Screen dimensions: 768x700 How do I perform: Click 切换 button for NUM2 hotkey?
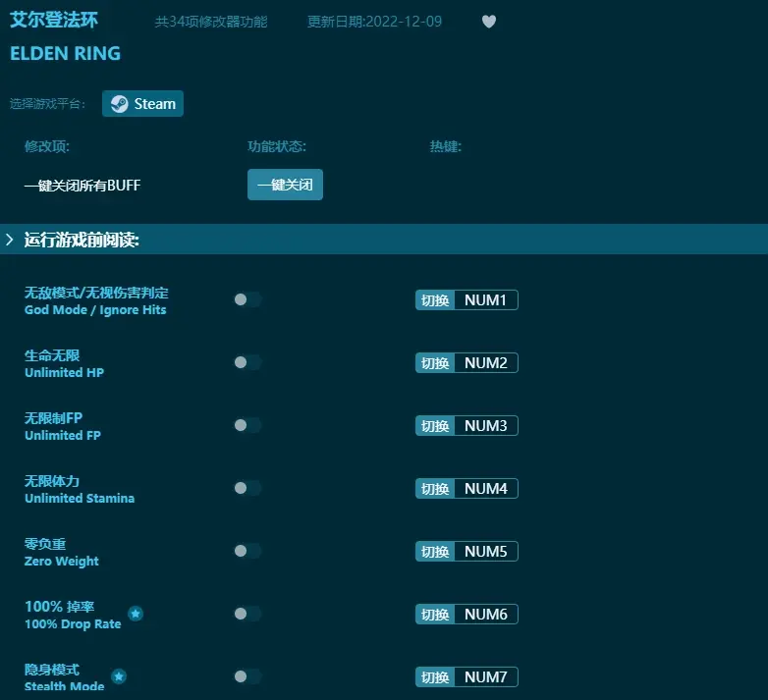pyautogui.click(x=435, y=362)
